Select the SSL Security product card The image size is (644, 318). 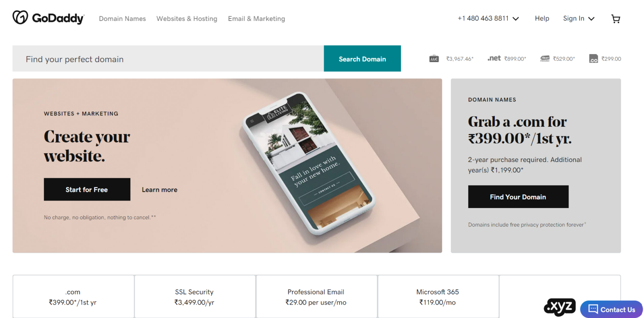(195, 297)
